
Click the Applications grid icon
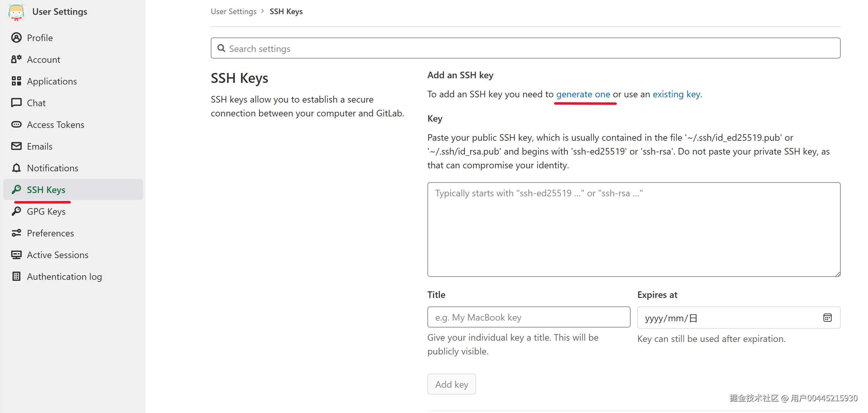16,81
